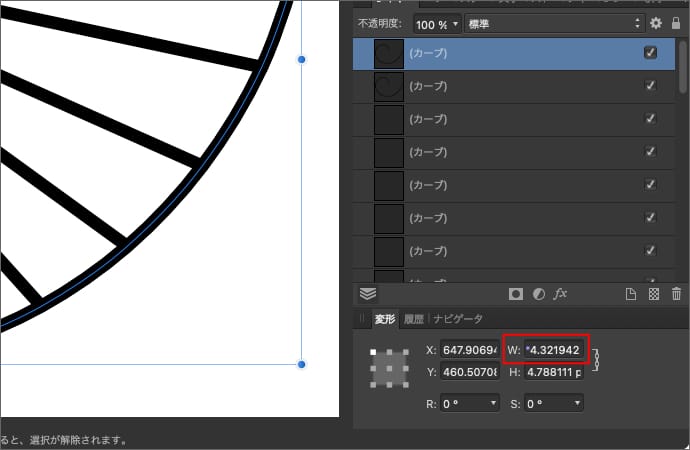Open the layer options gear icon
The height and width of the screenshot is (450, 690).
pyautogui.click(x=656, y=23)
